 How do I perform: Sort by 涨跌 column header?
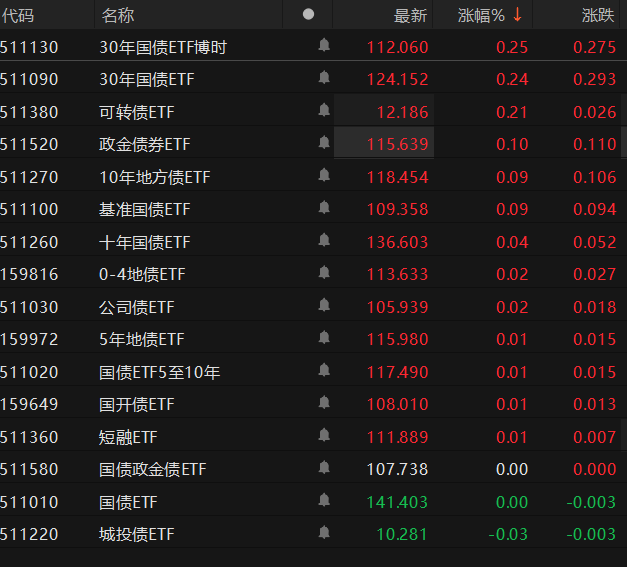pyautogui.click(x=598, y=16)
